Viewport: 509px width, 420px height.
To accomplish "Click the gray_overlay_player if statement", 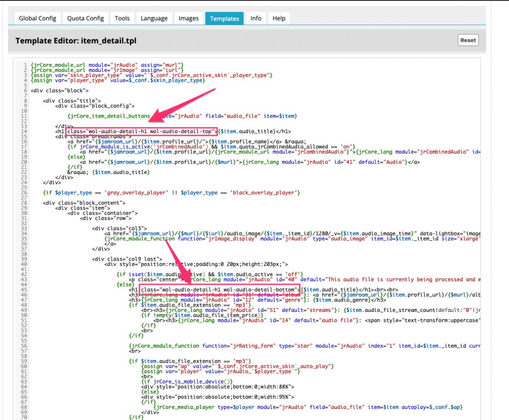I will click(171, 193).
